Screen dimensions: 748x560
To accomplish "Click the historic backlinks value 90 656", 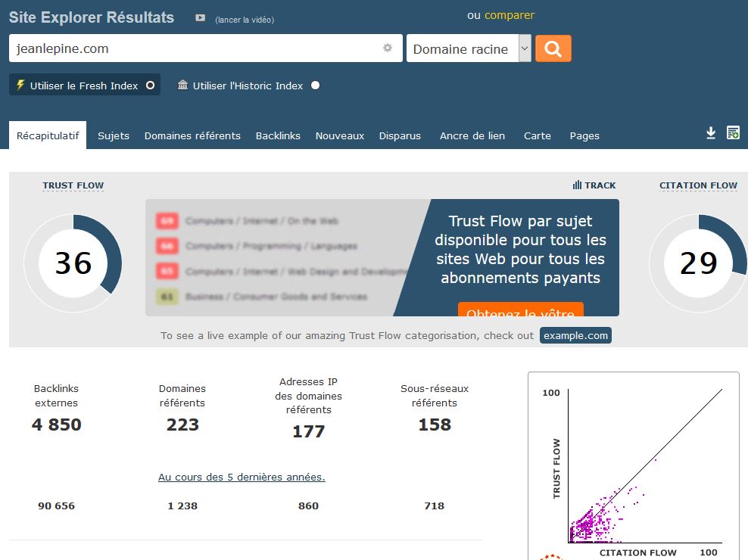I will [x=56, y=506].
